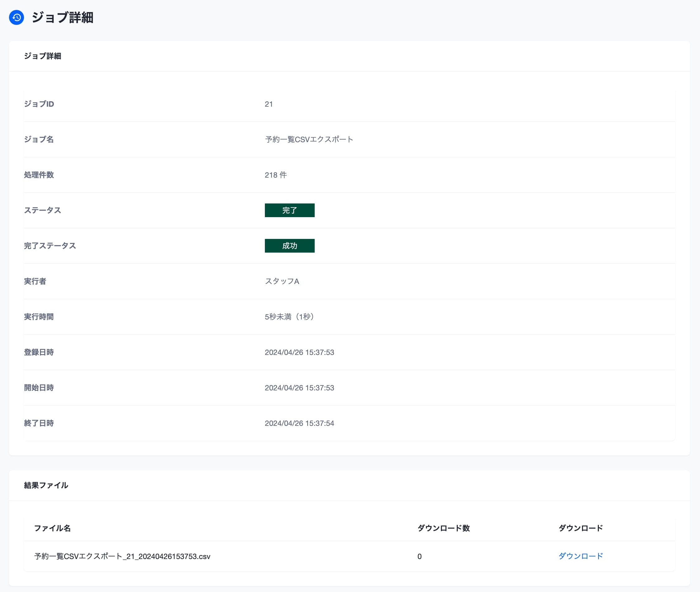Screen dimensions: 700x592
Task: Click the blue history clock icon
Action: (x=16, y=17)
